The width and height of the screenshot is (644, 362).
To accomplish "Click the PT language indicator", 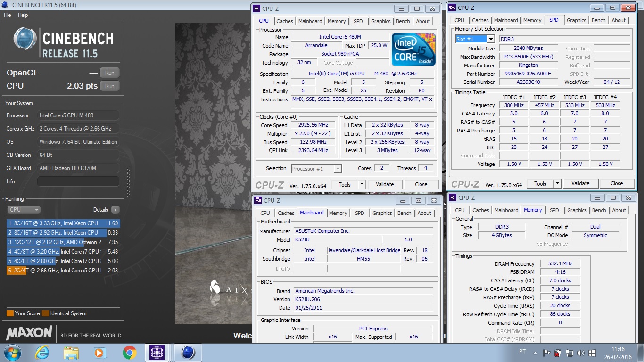I will click(522, 352).
